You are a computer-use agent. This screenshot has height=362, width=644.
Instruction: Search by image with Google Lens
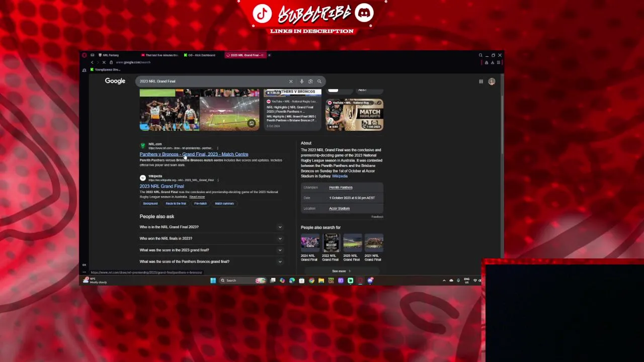click(x=310, y=81)
